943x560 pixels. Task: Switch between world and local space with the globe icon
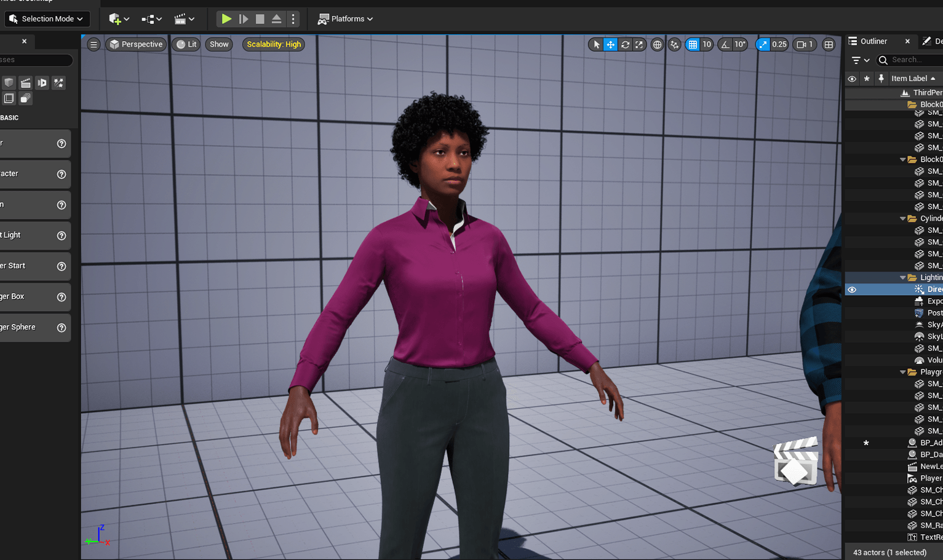657,44
